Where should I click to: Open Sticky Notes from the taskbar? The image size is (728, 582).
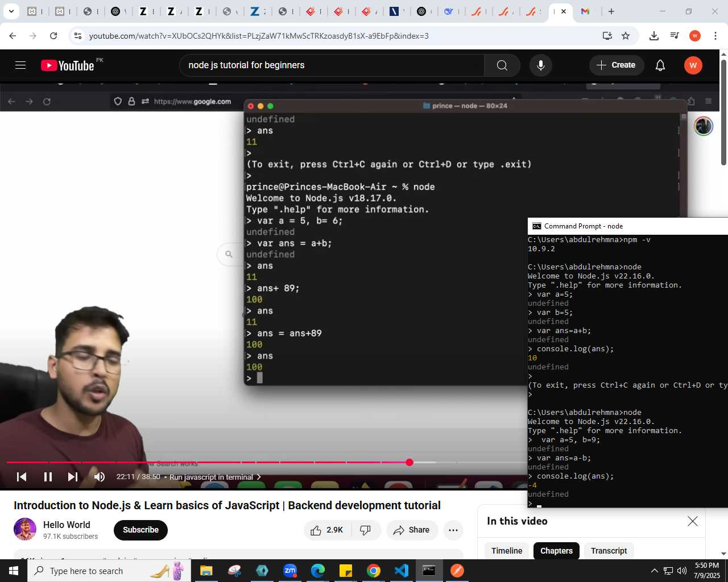coord(345,571)
